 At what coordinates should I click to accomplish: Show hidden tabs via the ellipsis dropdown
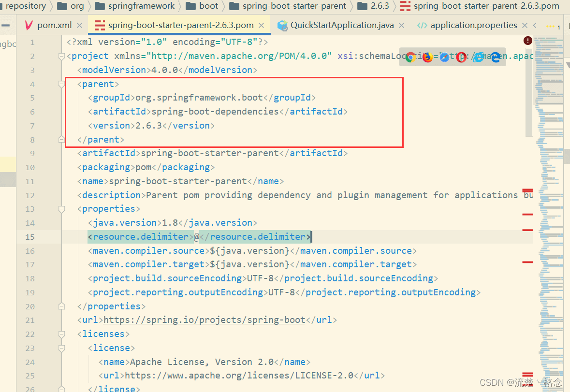553,26
